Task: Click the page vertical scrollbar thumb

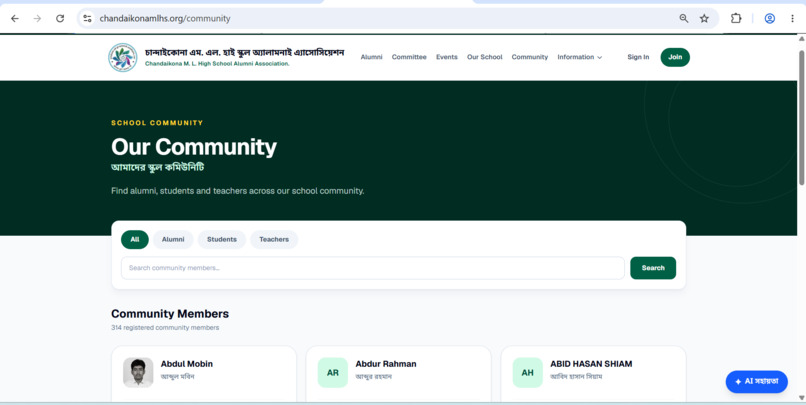Action: click(x=801, y=118)
